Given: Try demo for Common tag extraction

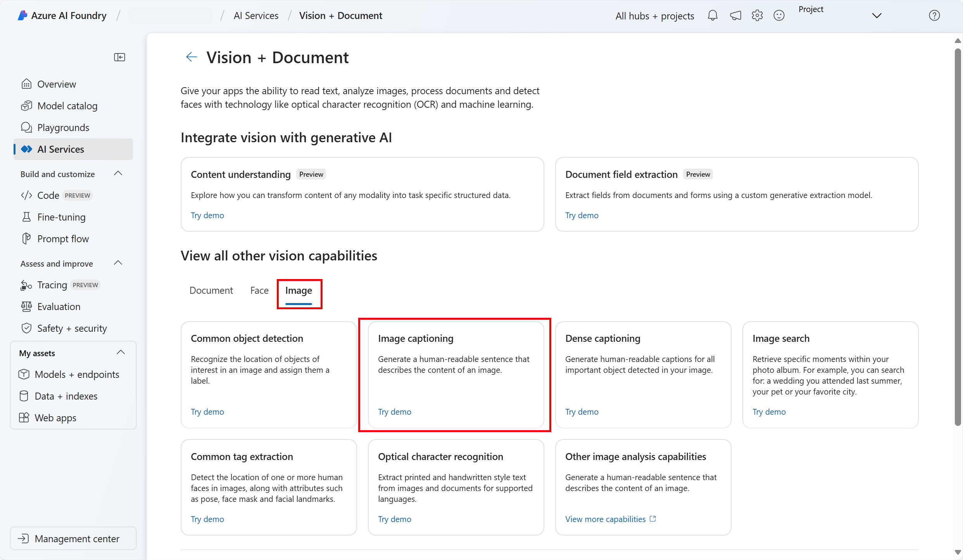Looking at the screenshot, I should pos(207,519).
